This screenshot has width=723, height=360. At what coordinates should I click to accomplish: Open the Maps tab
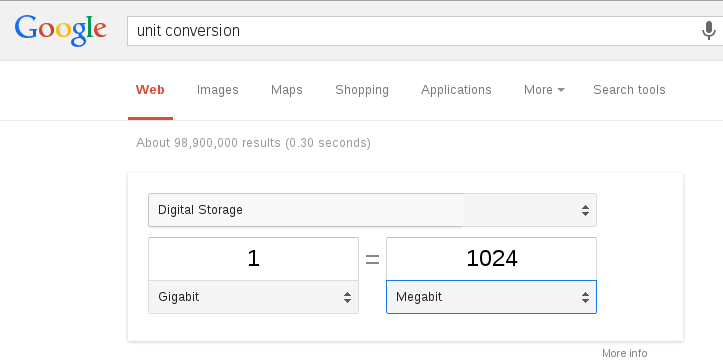click(x=287, y=90)
